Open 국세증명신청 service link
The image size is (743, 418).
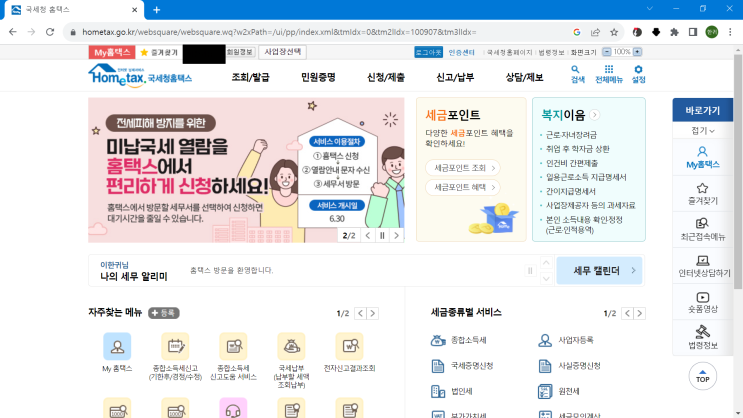pos(462,365)
